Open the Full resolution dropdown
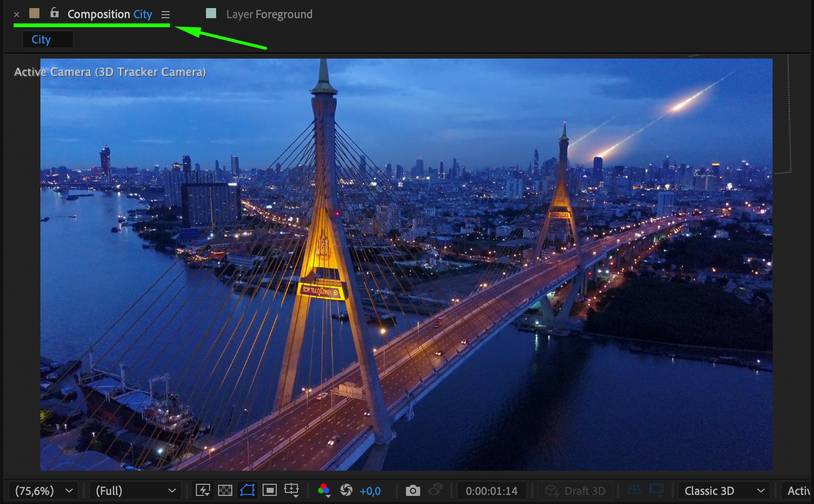Screen dimensions: 814x504 click(x=135, y=491)
